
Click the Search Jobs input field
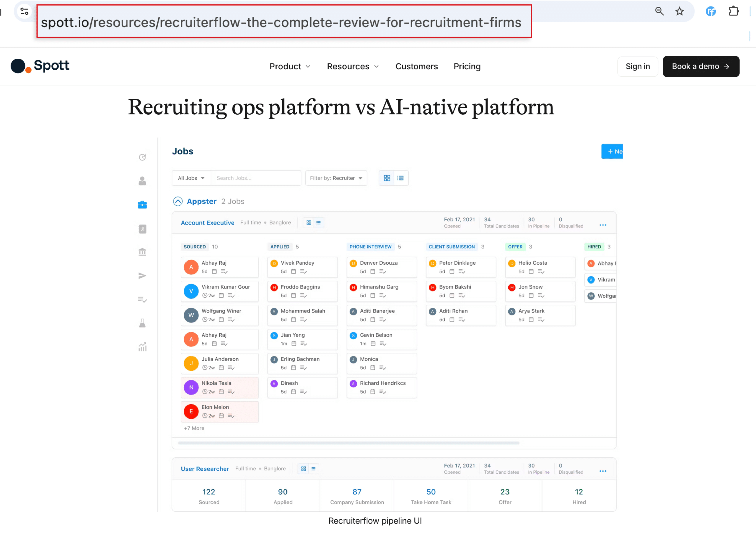point(256,178)
